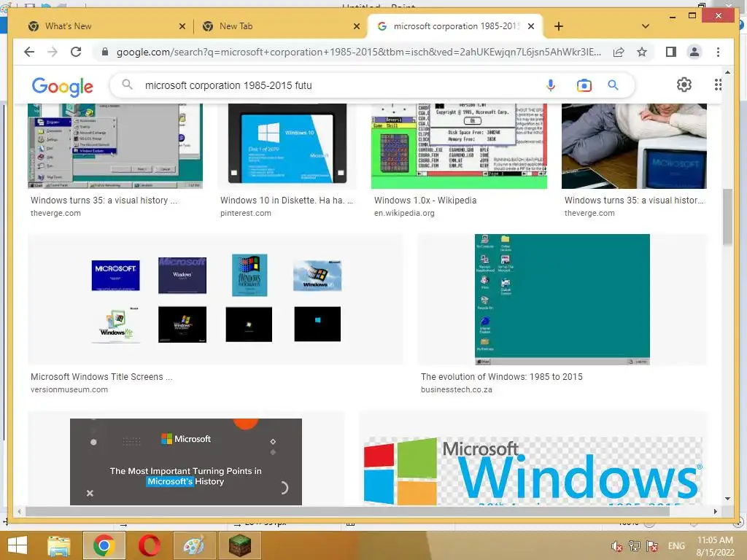Image resolution: width=747 pixels, height=560 pixels.
Task: Open Windows 10 in Diskette thumbnail
Action: (x=287, y=146)
